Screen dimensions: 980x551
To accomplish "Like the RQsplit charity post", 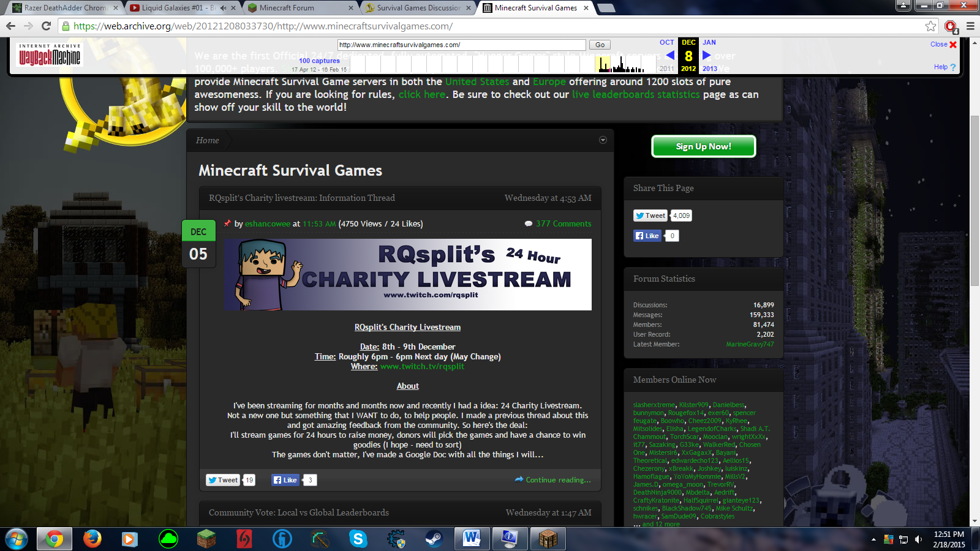I will (285, 480).
